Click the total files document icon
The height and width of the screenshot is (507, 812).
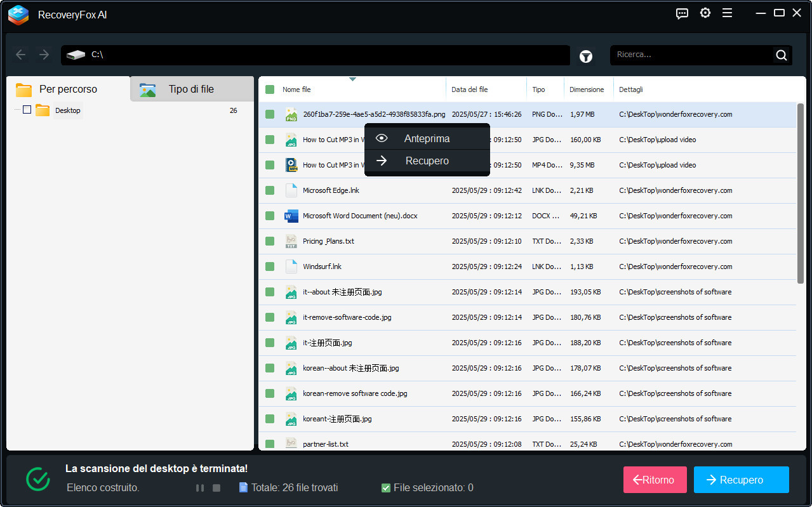point(243,487)
